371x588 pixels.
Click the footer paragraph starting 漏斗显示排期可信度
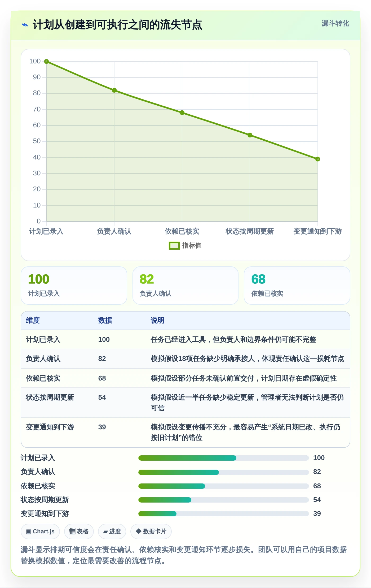point(184,555)
